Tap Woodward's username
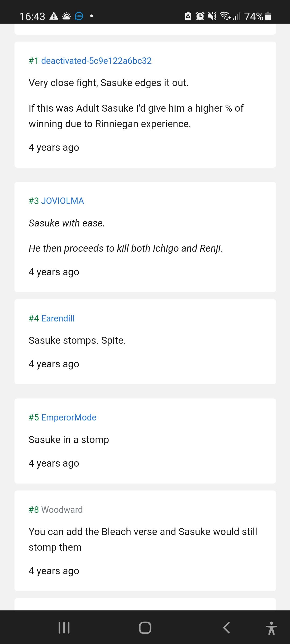This screenshot has width=290, height=644. click(62, 509)
